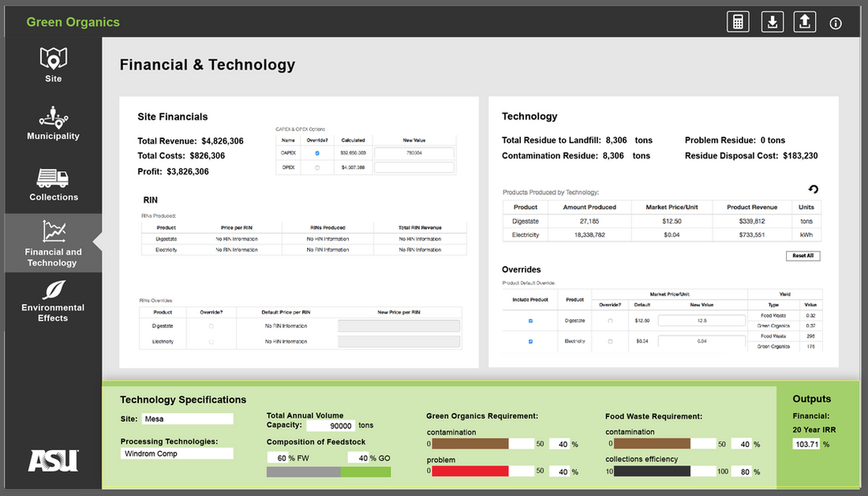The width and height of the screenshot is (868, 496).
Task: Go to the Municipality section
Action: [x=53, y=123]
